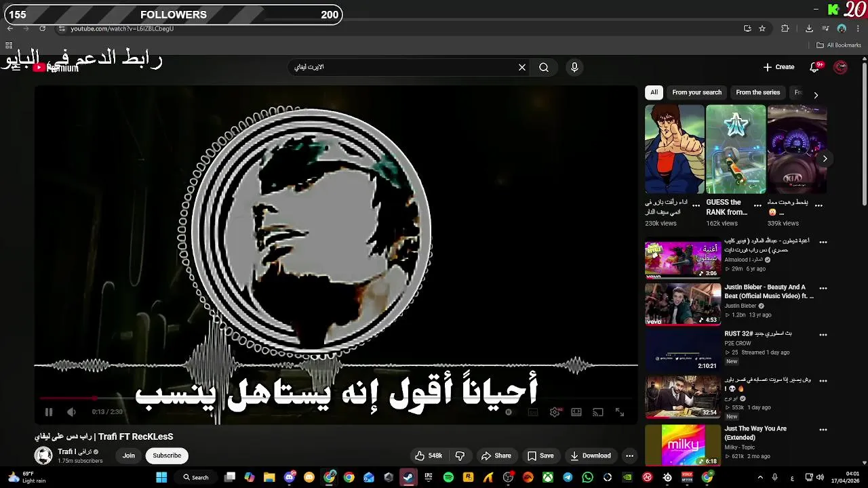Toggle the autoplay switch in player

508,412
